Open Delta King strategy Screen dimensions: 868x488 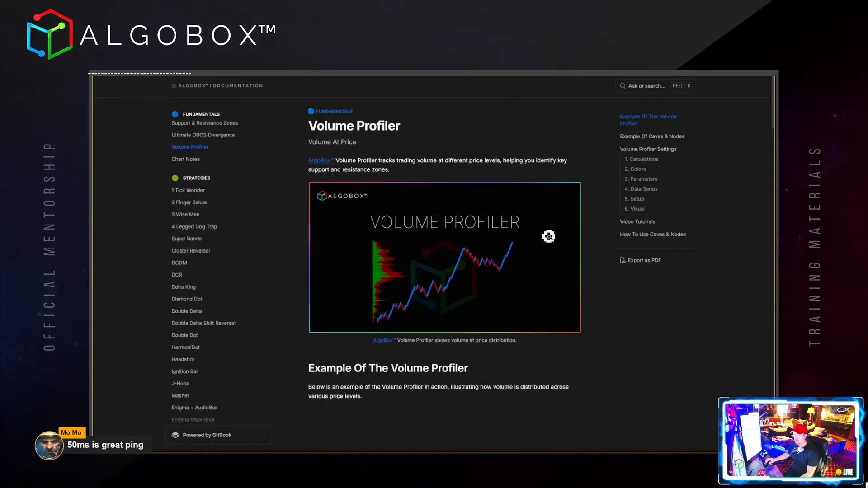tap(184, 287)
